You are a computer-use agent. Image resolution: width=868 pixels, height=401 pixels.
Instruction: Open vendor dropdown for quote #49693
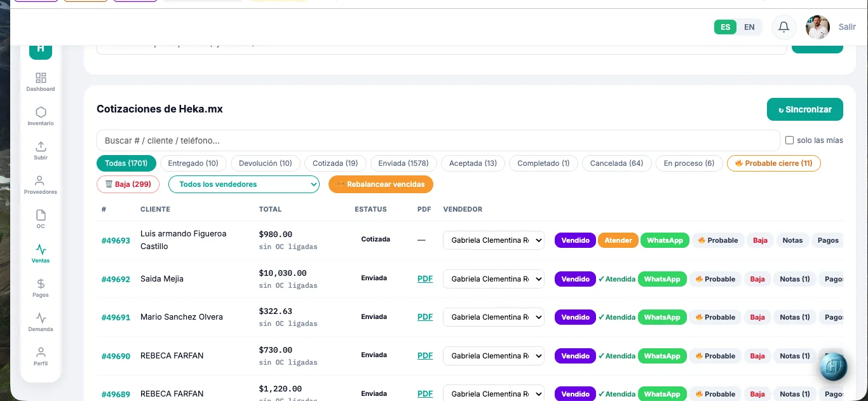pyautogui.click(x=494, y=240)
